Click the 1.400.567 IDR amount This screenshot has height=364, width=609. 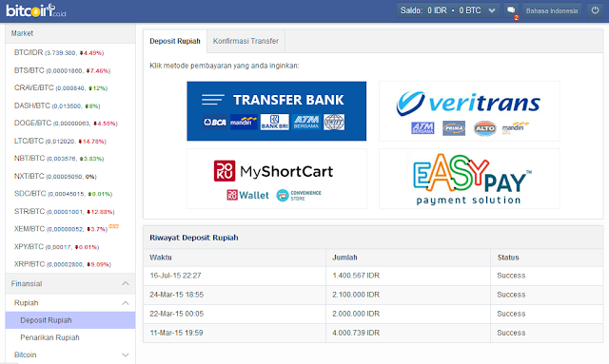(x=356, y=276)
